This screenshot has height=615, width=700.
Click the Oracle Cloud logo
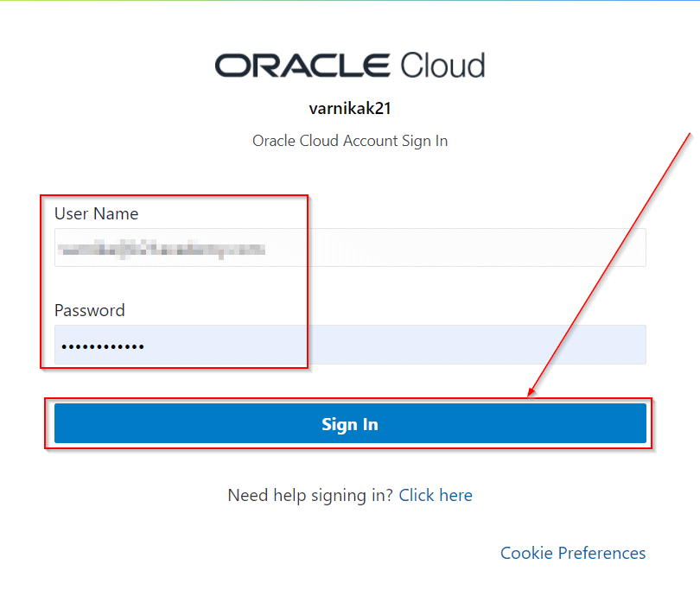(x=349, y=66)
